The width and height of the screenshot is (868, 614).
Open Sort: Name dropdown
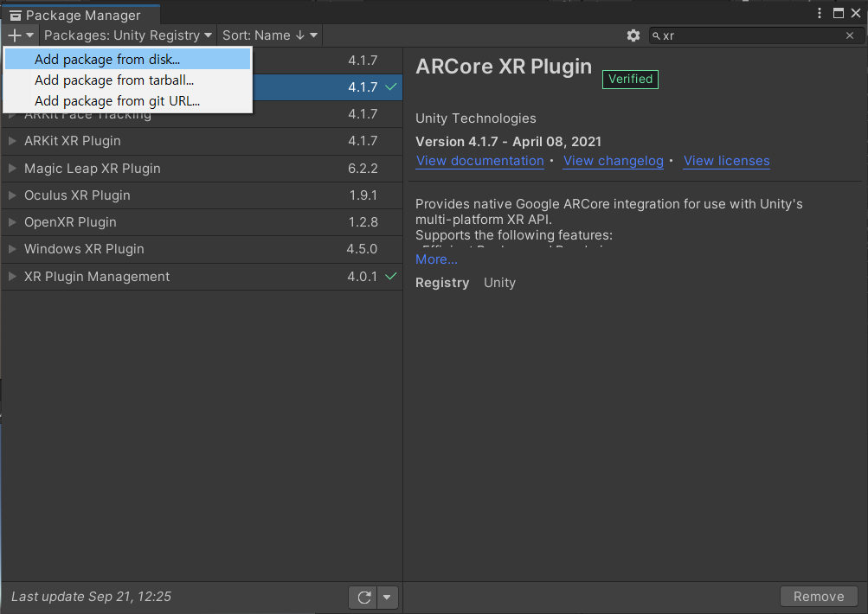pos(270,35)
